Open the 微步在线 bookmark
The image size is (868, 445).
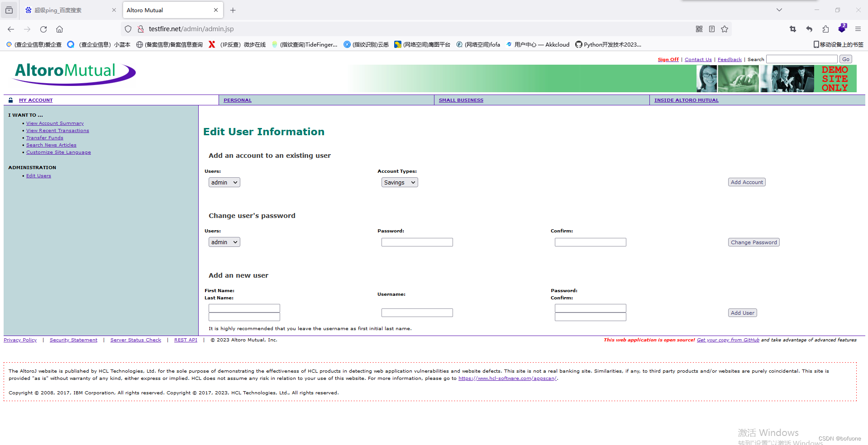237,44
